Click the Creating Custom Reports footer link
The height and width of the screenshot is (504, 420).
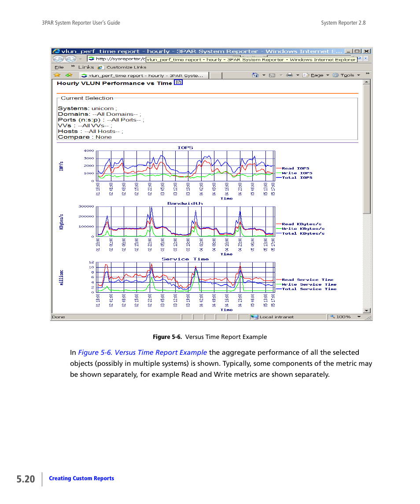click(x=81, y=478)
